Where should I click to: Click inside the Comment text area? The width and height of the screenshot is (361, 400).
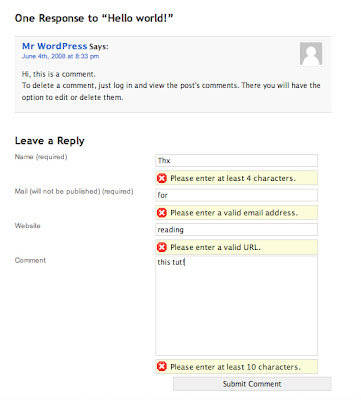(237, 305)
